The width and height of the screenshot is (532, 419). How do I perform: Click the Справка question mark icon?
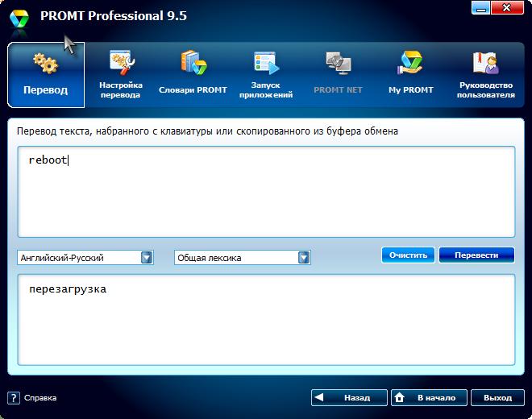14,397
